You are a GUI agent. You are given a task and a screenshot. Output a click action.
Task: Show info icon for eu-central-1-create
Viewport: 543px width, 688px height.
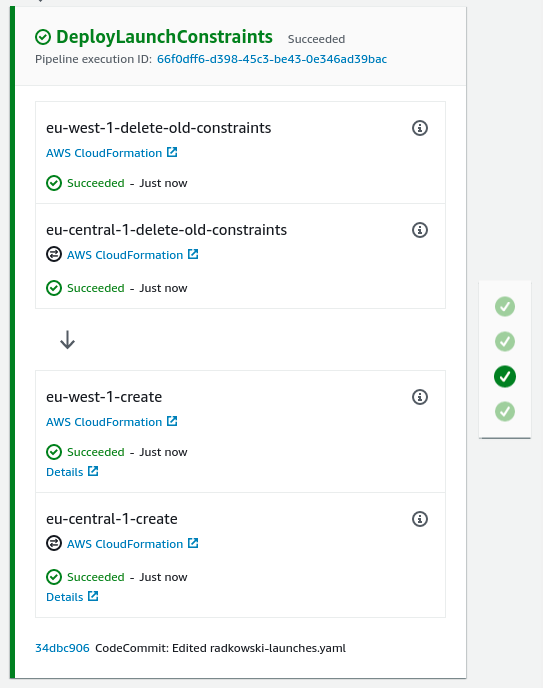coord(420,519)
